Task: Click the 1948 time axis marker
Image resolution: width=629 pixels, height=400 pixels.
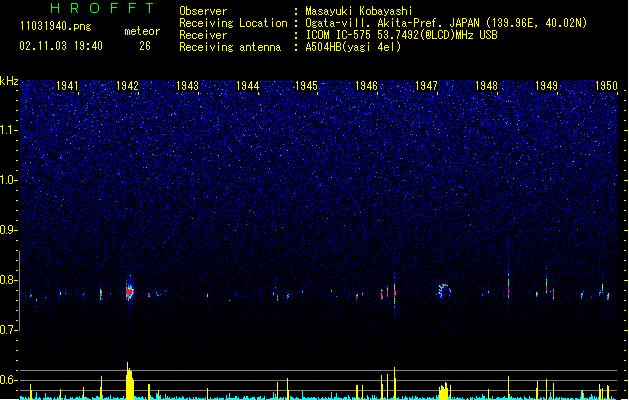Action: tap(486, 85)
